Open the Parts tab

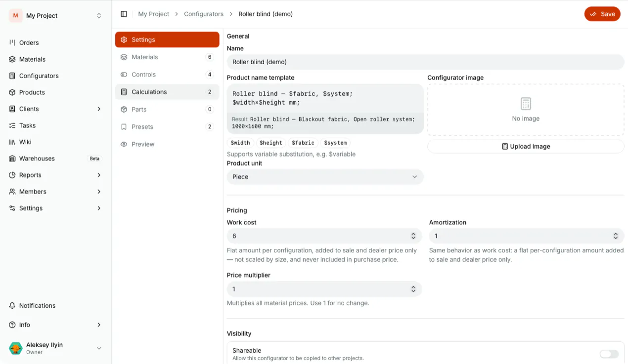167,109
